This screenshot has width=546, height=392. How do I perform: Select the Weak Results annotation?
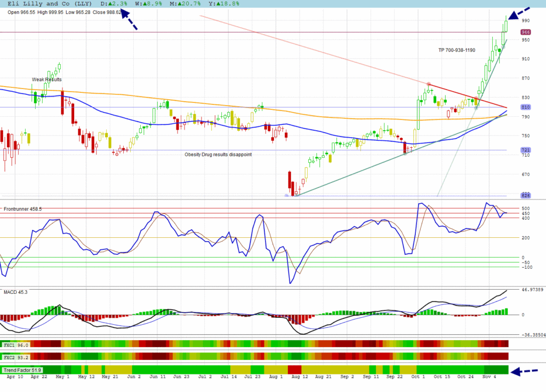click(x=46, y=79)
